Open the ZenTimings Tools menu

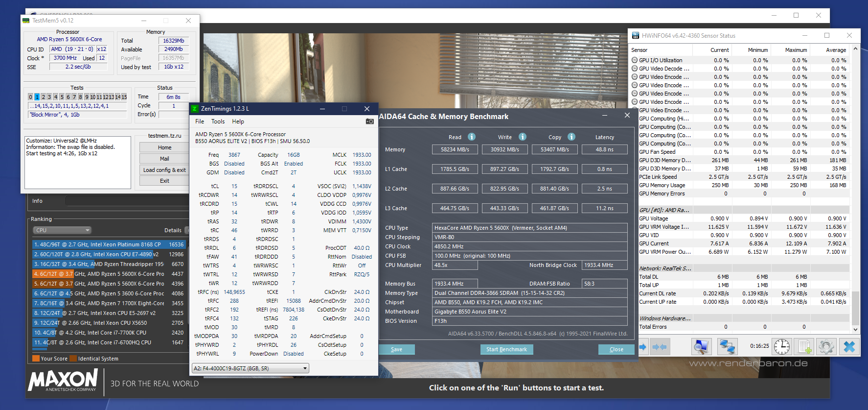click(218, 121)
